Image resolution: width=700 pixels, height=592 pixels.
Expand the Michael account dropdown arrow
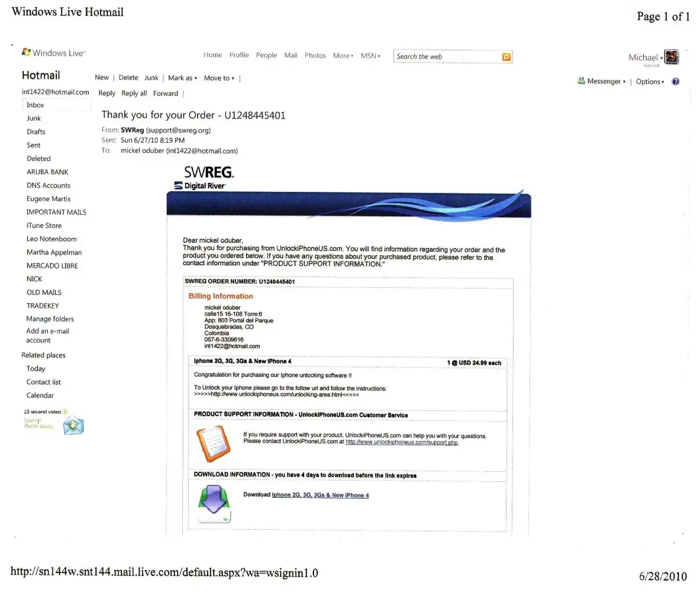pyautogui.click(x=661, y=57)
